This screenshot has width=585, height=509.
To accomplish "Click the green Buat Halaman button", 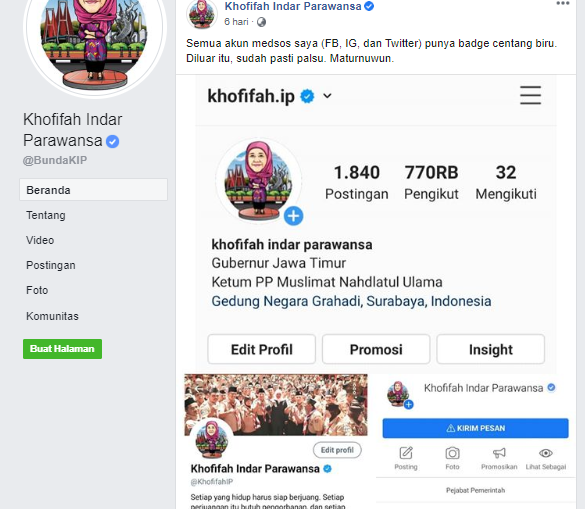I will pyautogui.click(x=62, y=349).
